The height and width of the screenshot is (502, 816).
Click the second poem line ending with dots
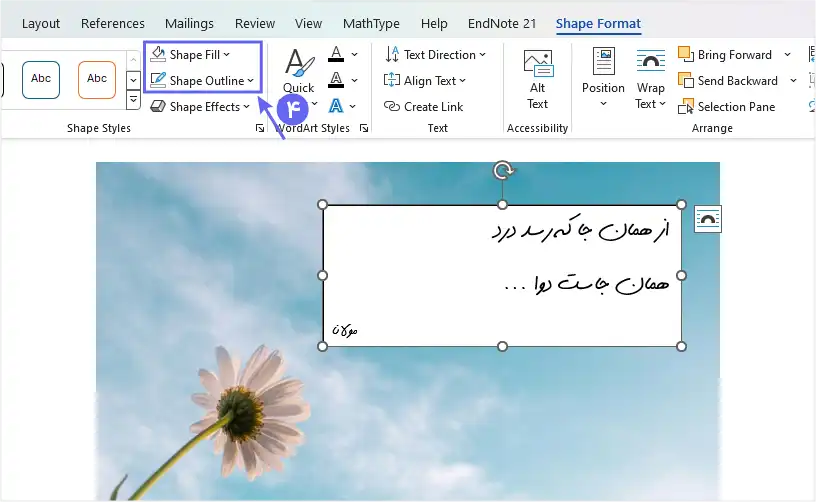click(587, 285)
